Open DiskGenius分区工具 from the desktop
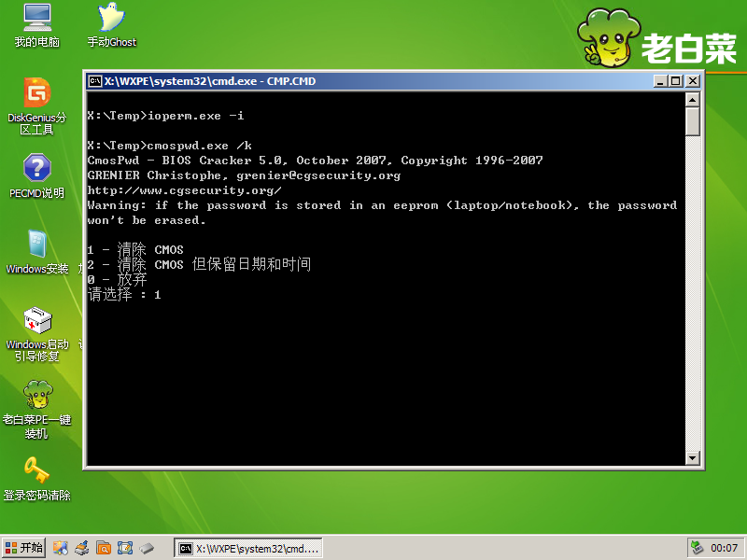Screen dimensions: 747x560 [x=37, y=106]
